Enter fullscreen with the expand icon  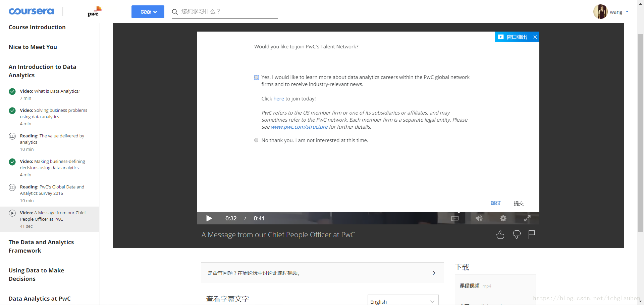click(x=527, y=218)
